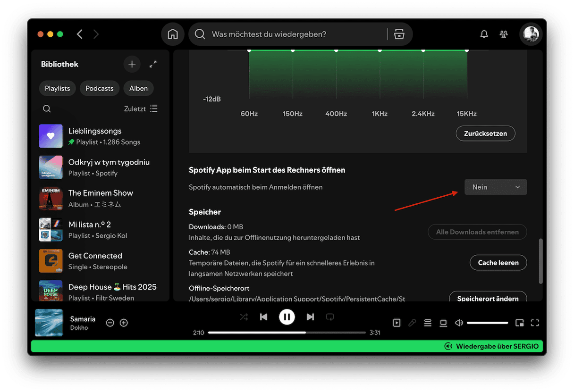Screen dimensions: 574x392
Task: Open the autostart dropdown showing Nein
Action: coord(496,187)
